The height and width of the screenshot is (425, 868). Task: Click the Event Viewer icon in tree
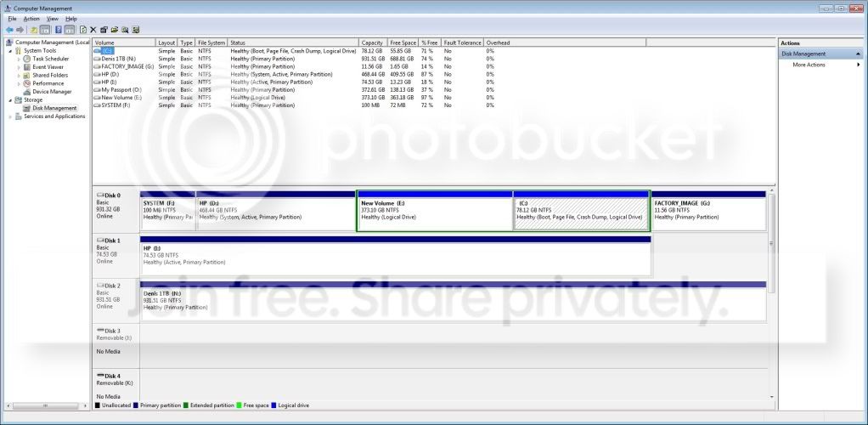click(27, 67)
